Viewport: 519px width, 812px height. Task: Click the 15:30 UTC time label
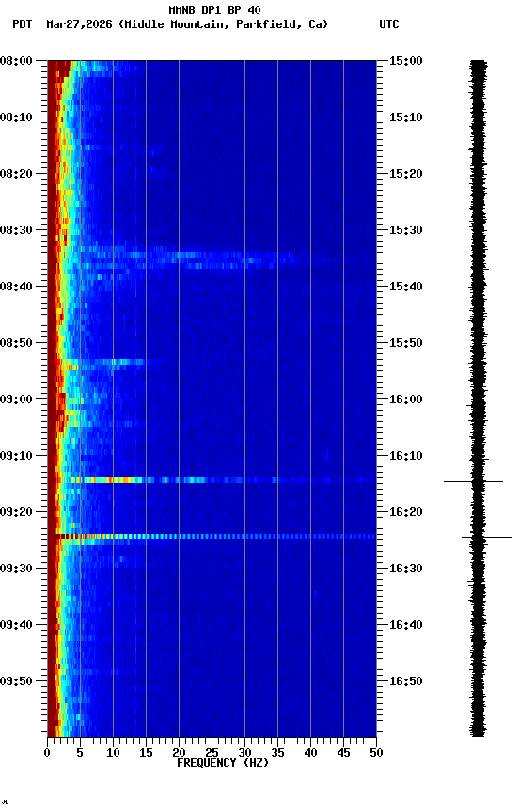pyautogui.click(x=406, y=230)
